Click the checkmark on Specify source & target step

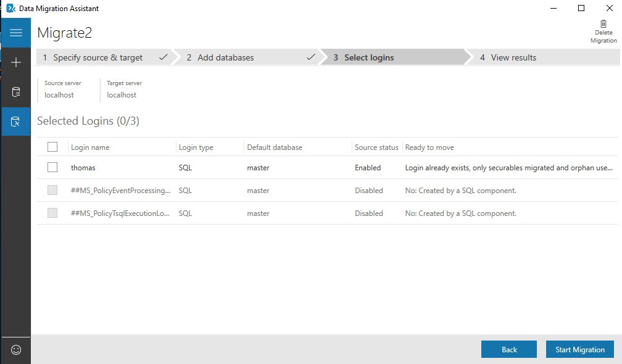[x=163, y=57]
